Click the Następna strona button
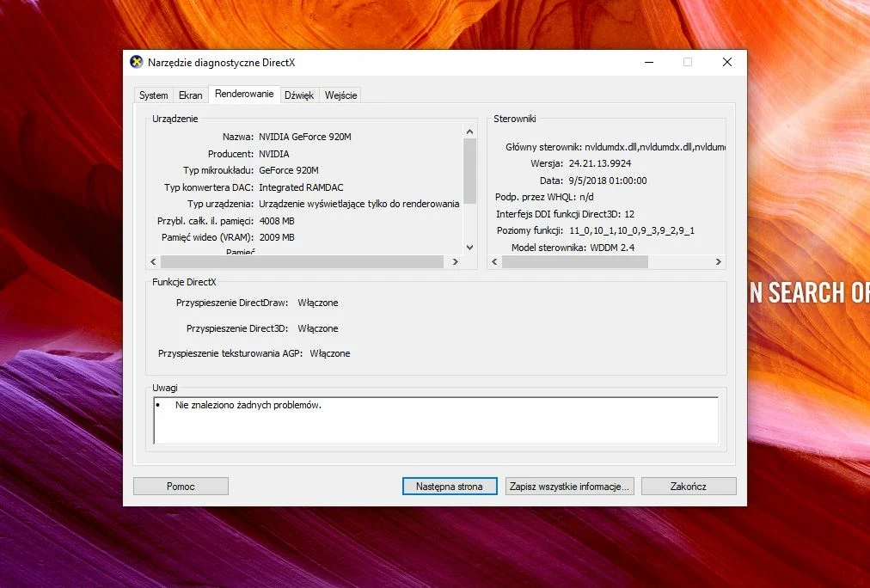This screenshot has width=870, height=588. [x=450, y=487]
